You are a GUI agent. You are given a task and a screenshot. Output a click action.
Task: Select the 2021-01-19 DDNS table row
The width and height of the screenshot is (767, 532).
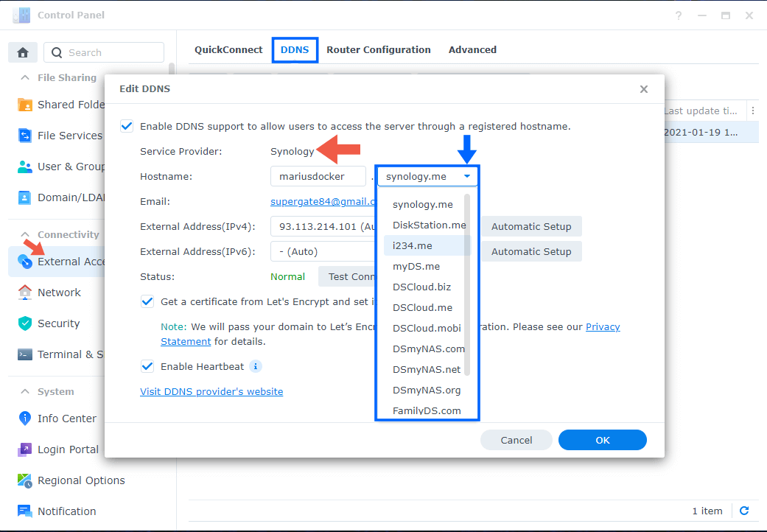coord(712,133)
